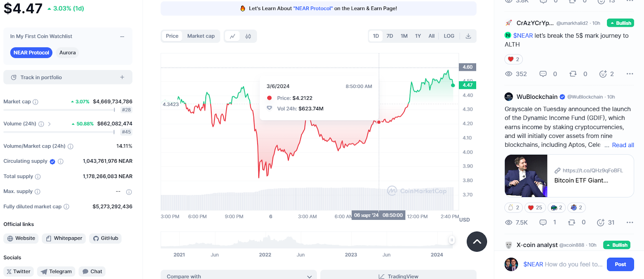Viewport: 644px width, 279px height.
Task: Select NEAR Protocol in watchlist
Action: coord(31,53)
